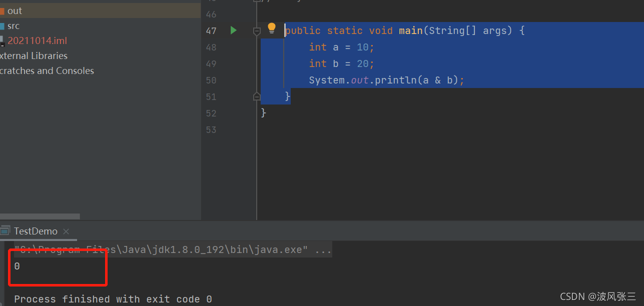This screenshot has width=644, height=306.
Task: Click the println statement on line 50
Action: pyautogui.click(x=387, y=80)
